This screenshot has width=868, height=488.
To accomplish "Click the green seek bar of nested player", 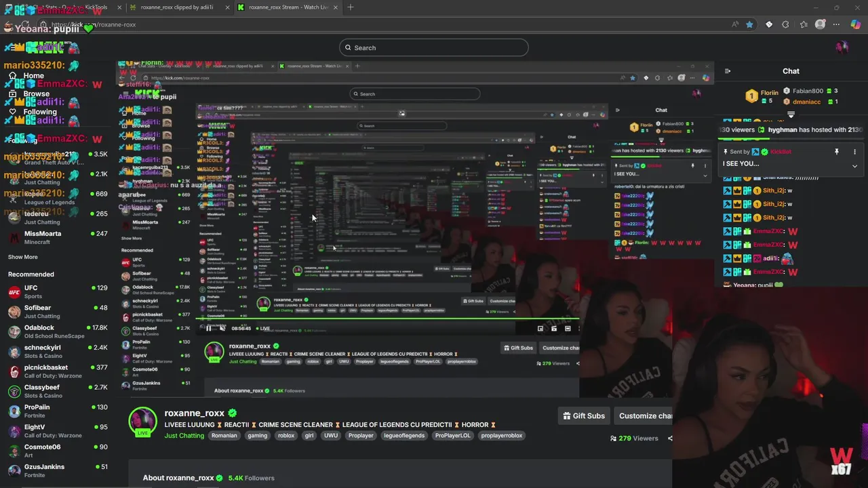I will pos(387,319).
